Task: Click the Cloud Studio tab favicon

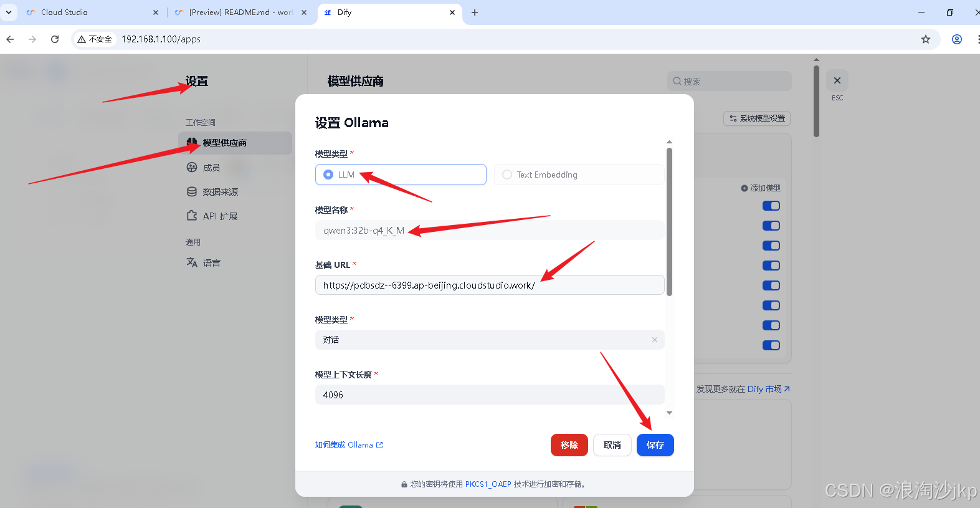Action: 31,12
